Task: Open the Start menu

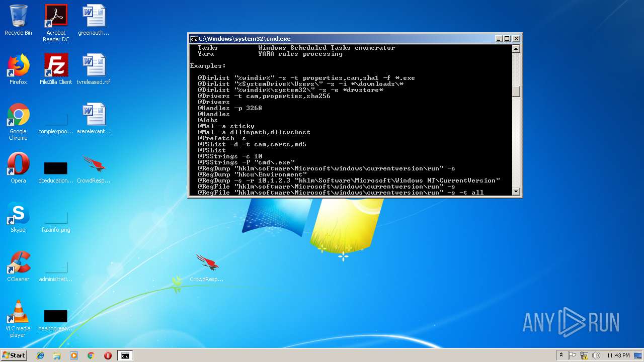Action: tap(14, 355)
